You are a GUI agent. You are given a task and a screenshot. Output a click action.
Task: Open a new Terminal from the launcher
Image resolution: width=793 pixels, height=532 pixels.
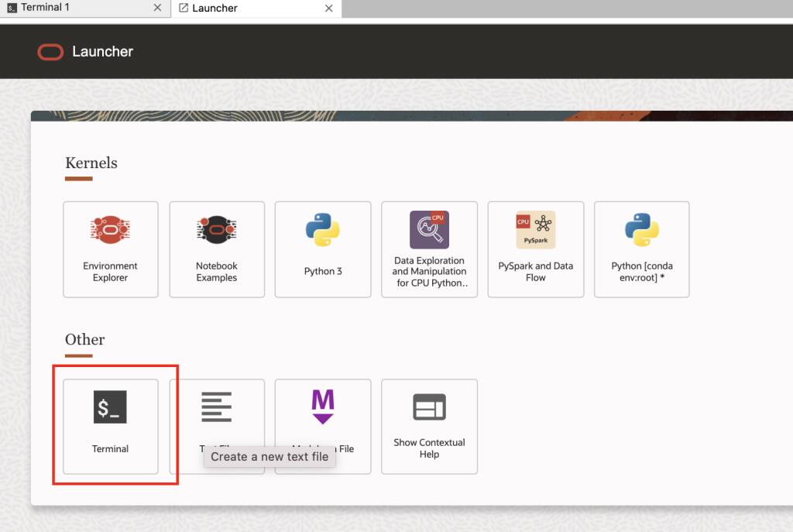pos(110,426)
